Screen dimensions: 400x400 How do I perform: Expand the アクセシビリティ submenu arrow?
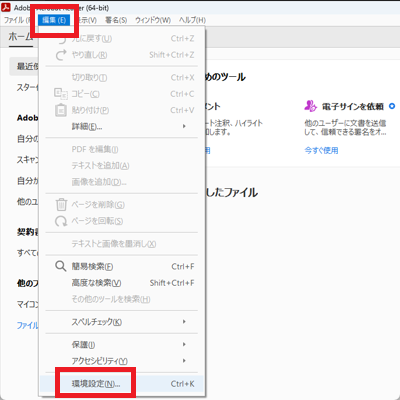pyautogui.click(x=184, y=361)
